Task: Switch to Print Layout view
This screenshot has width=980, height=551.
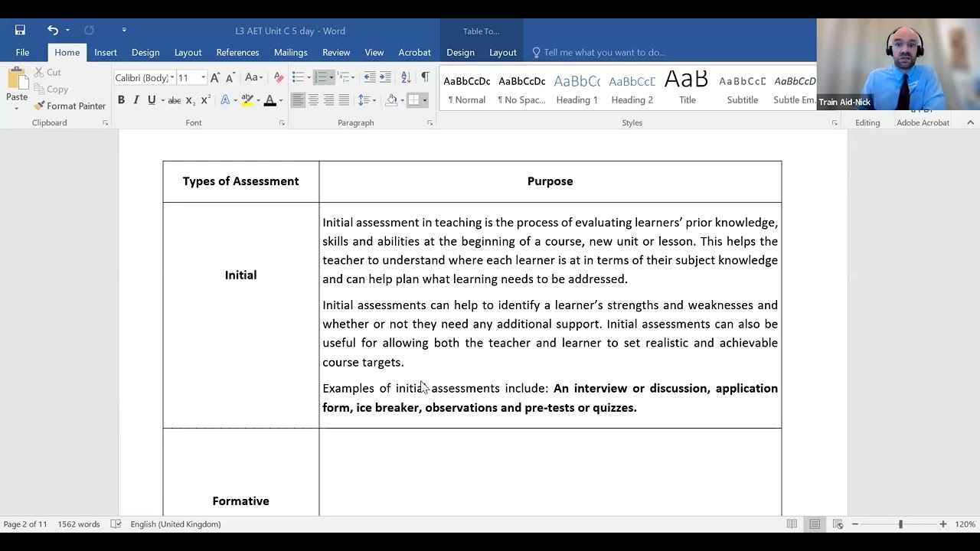Action: [815, 524]
